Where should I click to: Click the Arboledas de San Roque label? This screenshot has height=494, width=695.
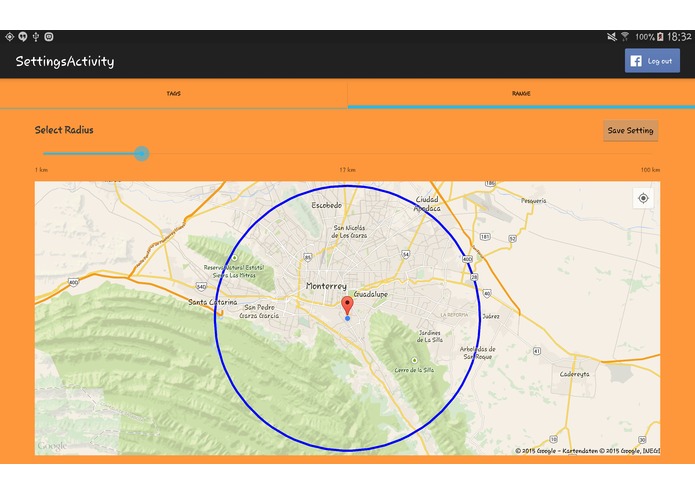[477, 353]
